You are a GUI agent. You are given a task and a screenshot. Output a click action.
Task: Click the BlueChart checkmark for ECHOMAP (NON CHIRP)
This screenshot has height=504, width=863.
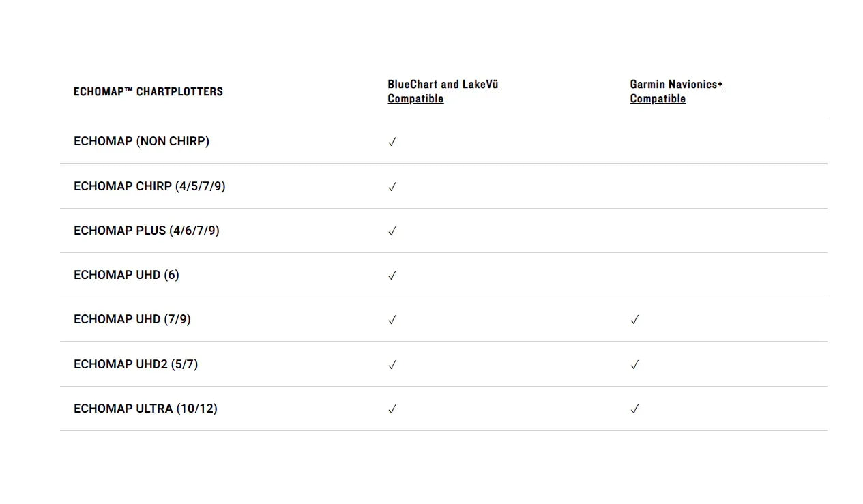(392, 142)
